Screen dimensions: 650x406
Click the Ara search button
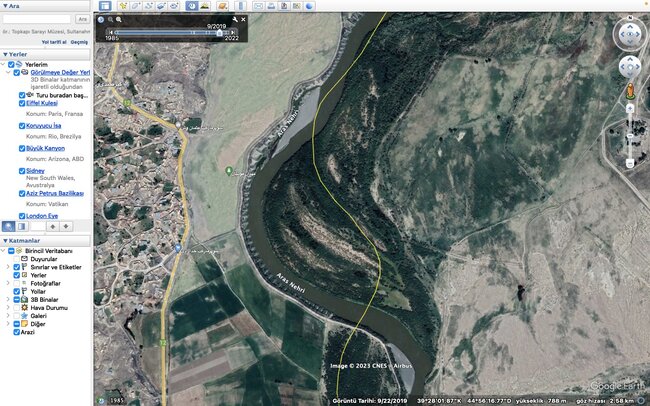[83, 19]
